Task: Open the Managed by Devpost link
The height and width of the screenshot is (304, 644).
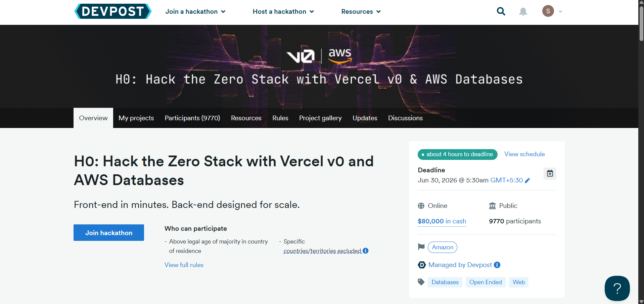Action: (460, 265)
